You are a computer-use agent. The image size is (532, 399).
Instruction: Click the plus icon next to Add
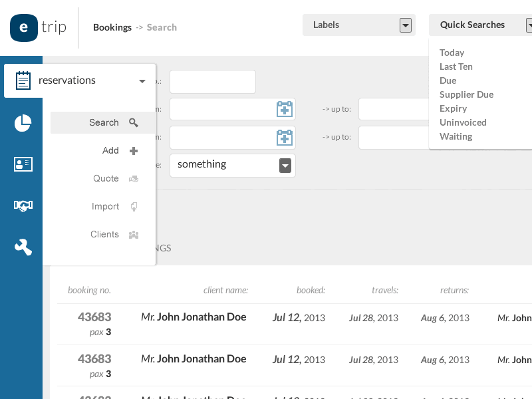click(133, 150)
